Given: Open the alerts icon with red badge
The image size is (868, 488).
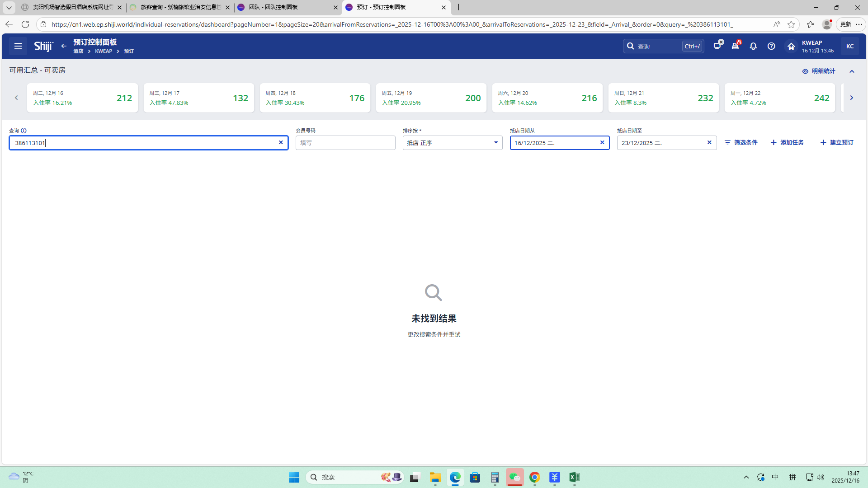Looking at the screenshot, I should [x=736, y=46].
